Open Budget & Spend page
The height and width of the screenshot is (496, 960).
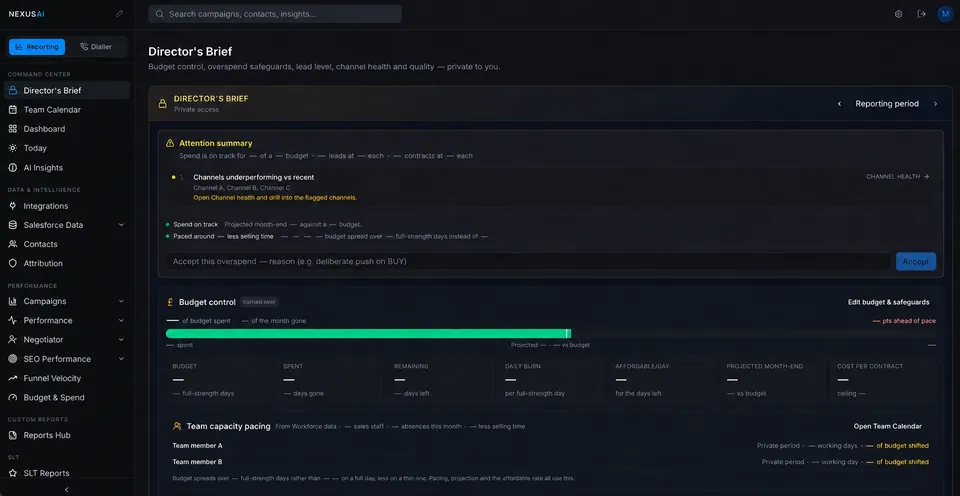67,397
